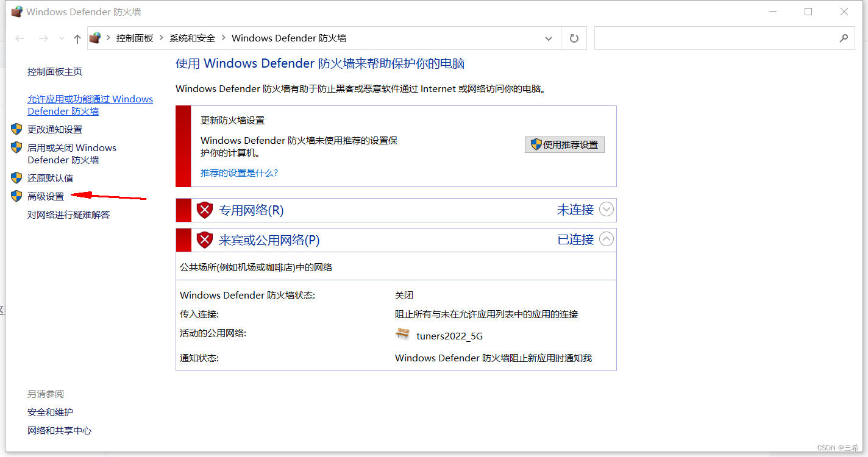This screenshot has height=457, width=868.
Task: Click the shield icon beside 高级设置
Action: [x=16, y=196]
